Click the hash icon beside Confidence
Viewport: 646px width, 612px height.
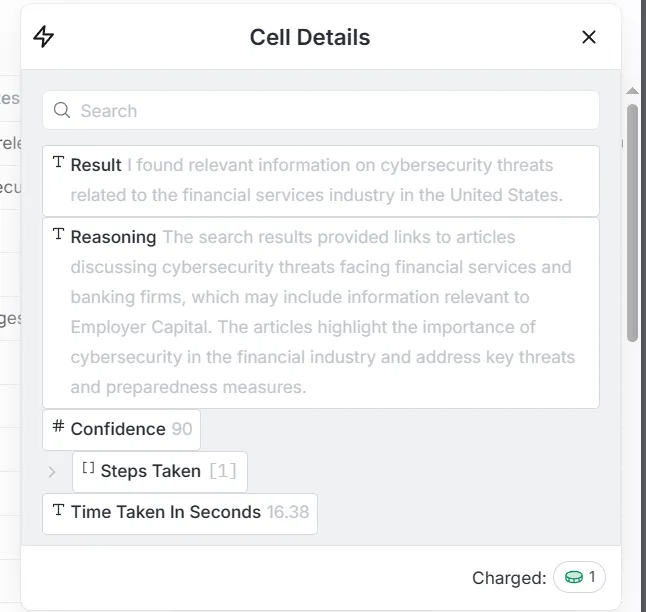point(59,426)
